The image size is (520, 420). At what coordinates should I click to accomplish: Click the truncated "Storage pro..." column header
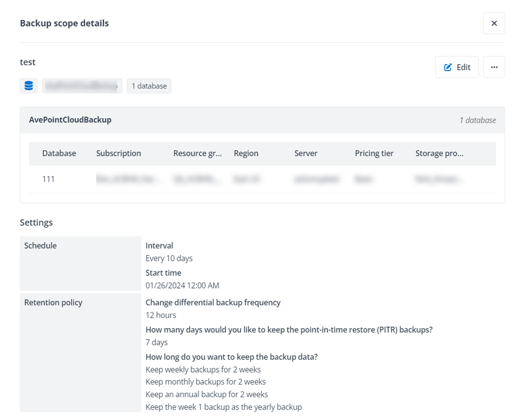[x=439, y=153]
